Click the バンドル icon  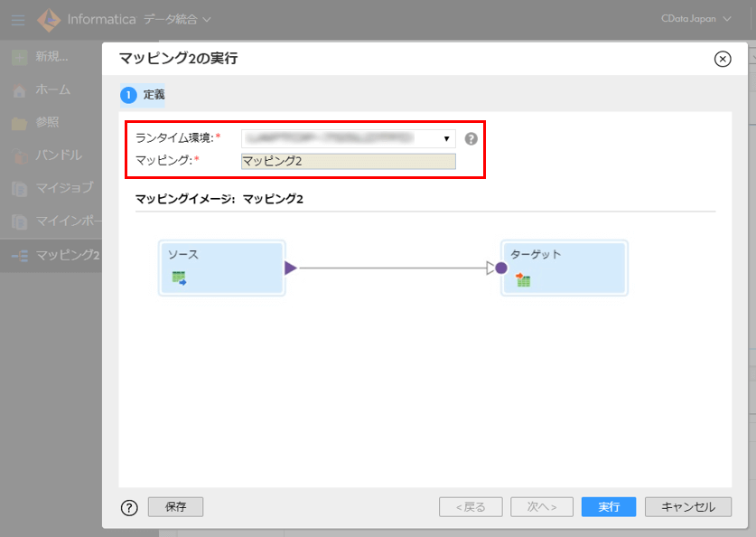pos(20,155)
